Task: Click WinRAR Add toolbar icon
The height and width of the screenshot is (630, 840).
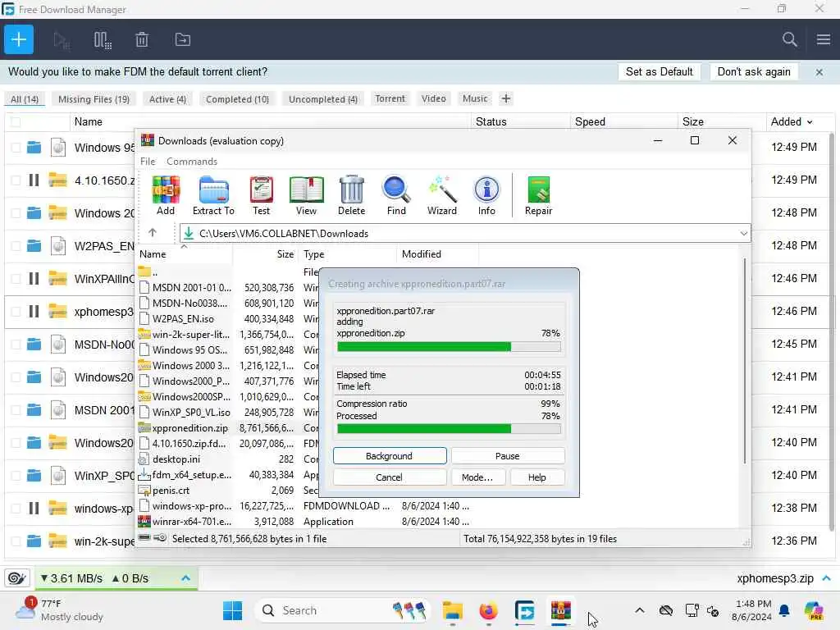Action: (166, 195)
